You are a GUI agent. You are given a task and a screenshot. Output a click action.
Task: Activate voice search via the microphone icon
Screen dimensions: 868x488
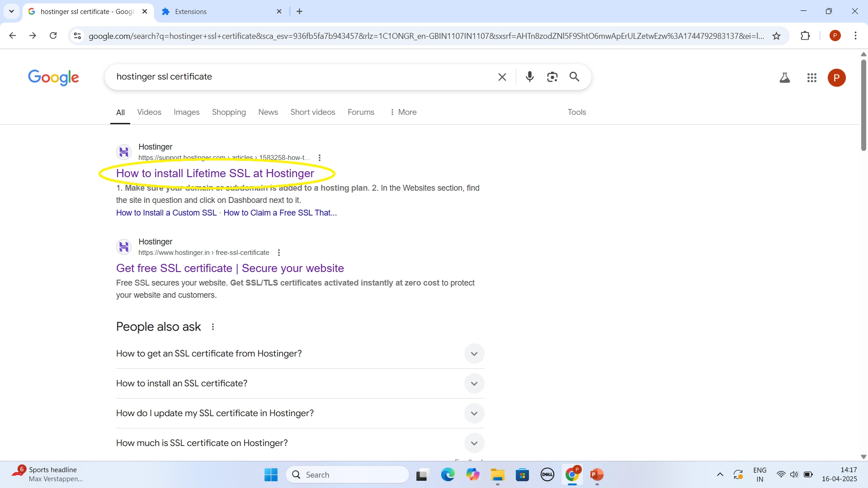pyautogui.click(x=529, y=77)
